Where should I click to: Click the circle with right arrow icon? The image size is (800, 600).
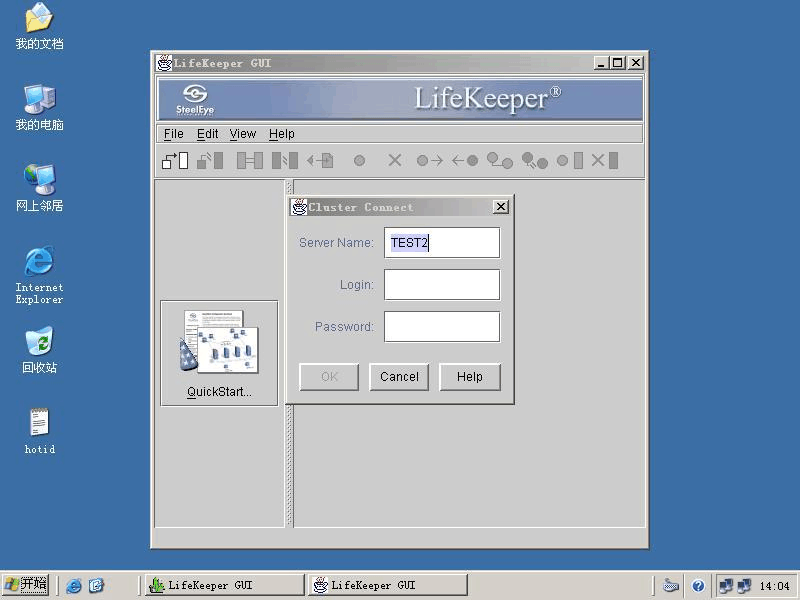click(x=430, y=161)
